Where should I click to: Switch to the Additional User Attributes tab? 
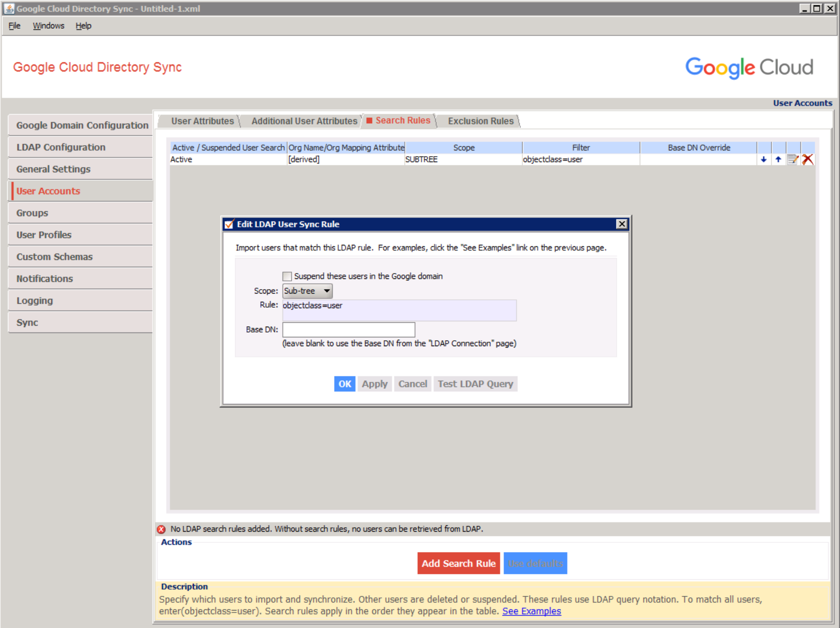tap(304, 121)
